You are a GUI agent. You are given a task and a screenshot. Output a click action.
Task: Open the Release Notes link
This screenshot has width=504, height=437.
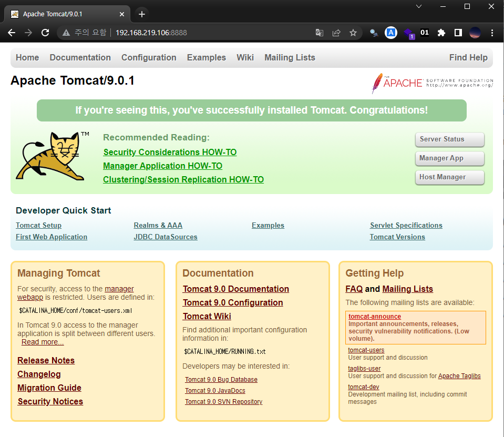tap(46, 360)
